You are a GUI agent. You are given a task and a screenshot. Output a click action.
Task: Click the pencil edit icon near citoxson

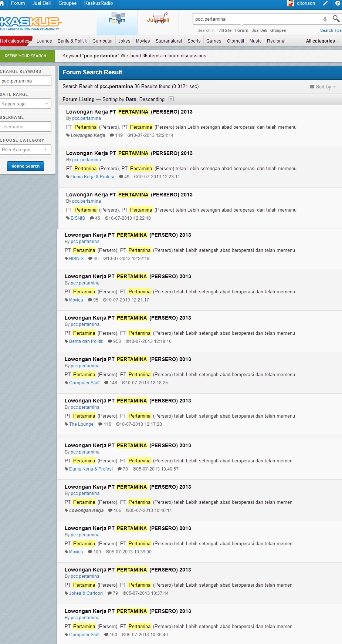click(325, 3)
